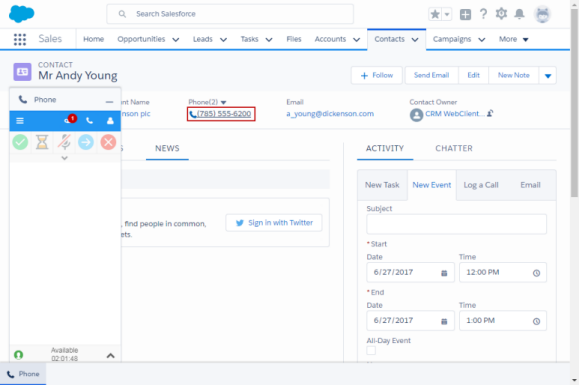Open voicemail icon with red badge
Screen dimensions: 579x385
pyautogui.click(x=69, y=120)
